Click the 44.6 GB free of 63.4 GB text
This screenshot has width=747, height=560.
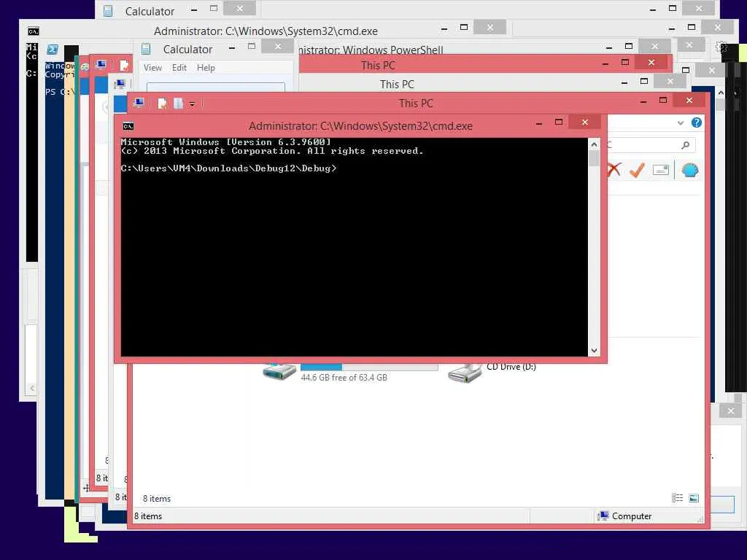point(344,378)
